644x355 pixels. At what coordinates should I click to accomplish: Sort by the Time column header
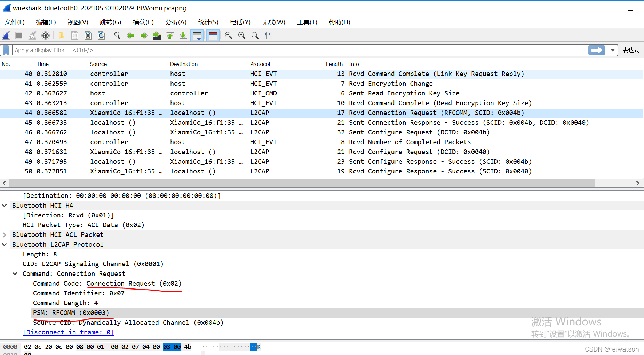click(61, 64)
